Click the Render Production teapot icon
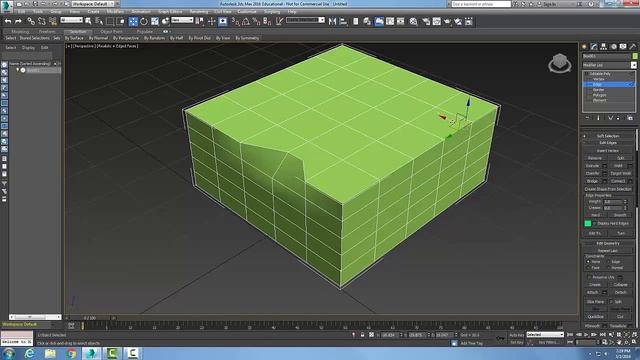640x360 pixels. coord(447,21)
